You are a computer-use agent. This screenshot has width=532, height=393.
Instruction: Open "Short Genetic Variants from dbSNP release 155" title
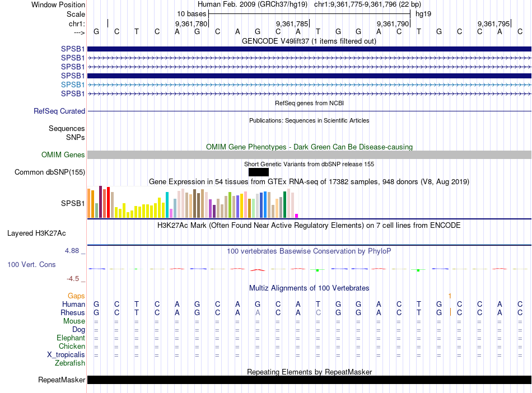coord(309,164)
